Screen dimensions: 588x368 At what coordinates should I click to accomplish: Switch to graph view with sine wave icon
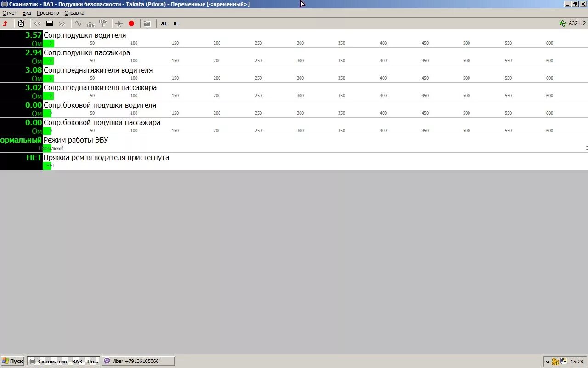click(78, 23)
